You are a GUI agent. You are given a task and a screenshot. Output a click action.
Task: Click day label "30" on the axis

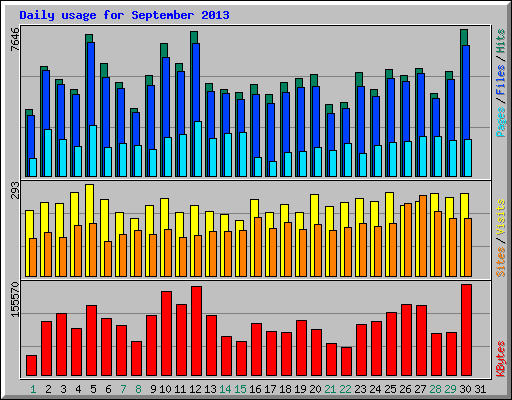coord(465,389)
